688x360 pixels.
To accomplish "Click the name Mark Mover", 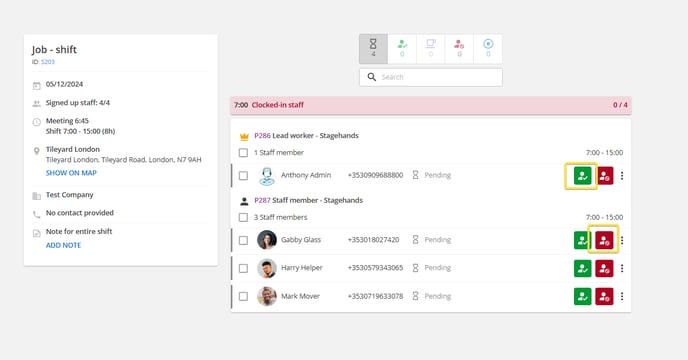I will click(x=301, y=296).
